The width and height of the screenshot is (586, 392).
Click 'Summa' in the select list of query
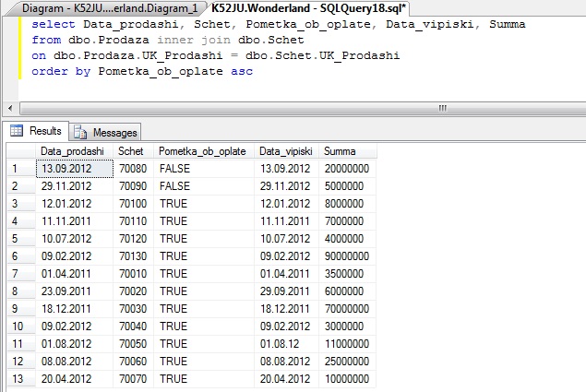(x=508, y=24)
